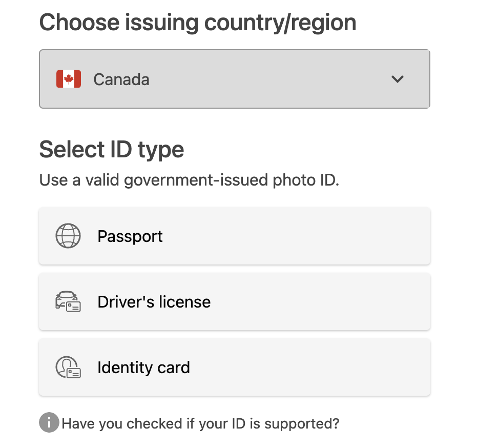Click the Identity card label text
The width and height of the screenshot is (499, 448).
pos(143,368)
